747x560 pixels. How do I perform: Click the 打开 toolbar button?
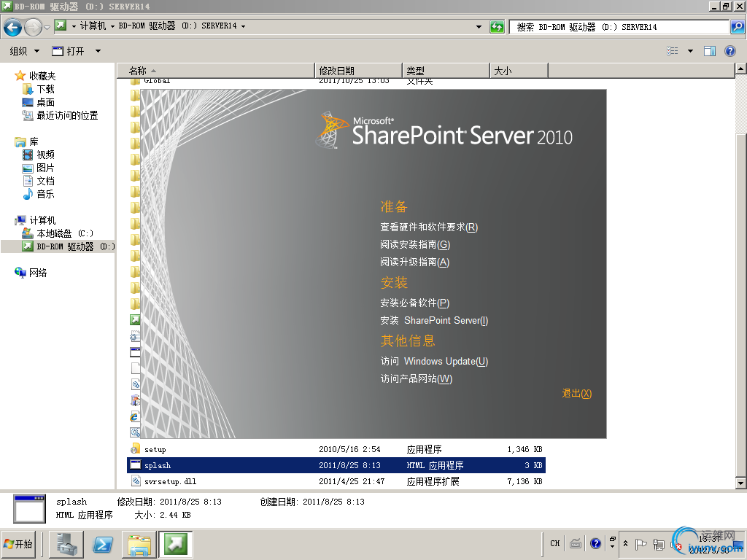68,51
